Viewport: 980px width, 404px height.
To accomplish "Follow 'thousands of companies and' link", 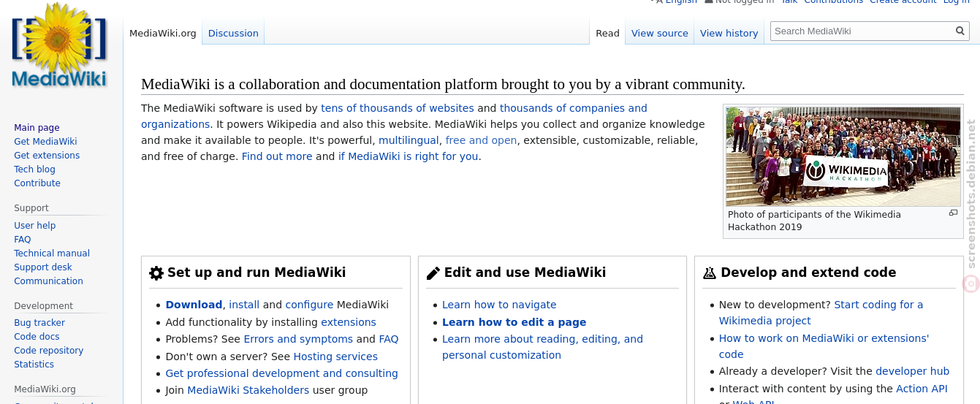I will click(574, 108).
